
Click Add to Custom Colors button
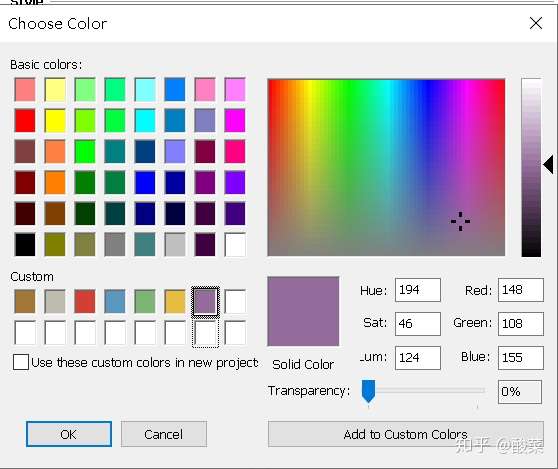click(x=406, y=434)
